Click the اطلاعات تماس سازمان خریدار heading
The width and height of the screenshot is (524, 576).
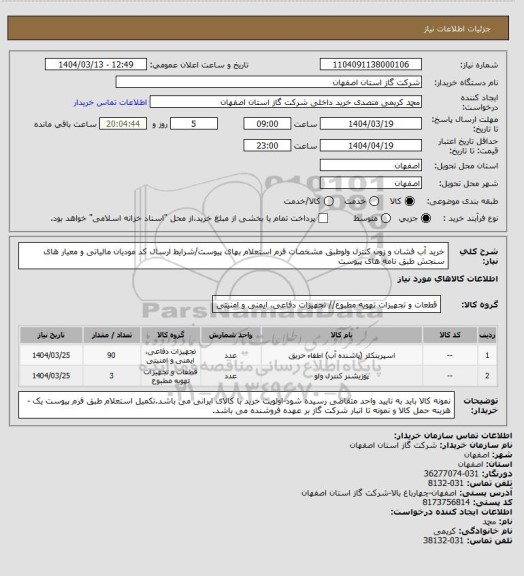point(453,435)
